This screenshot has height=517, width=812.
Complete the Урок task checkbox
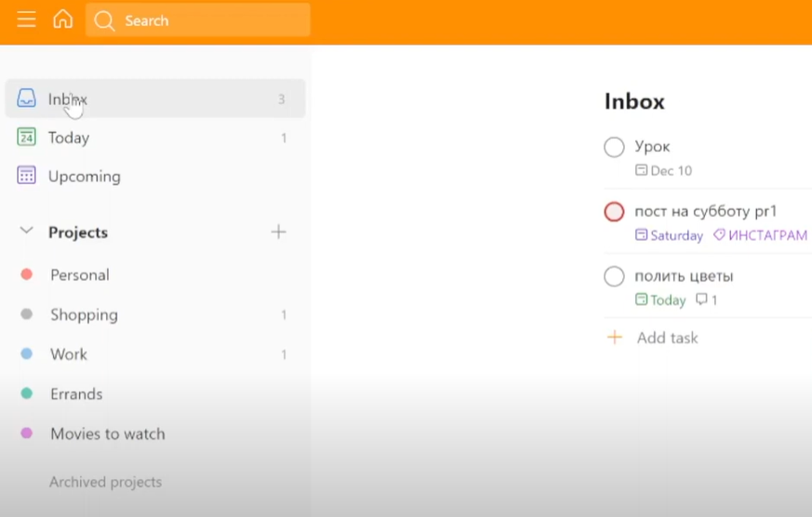[614, 147]
